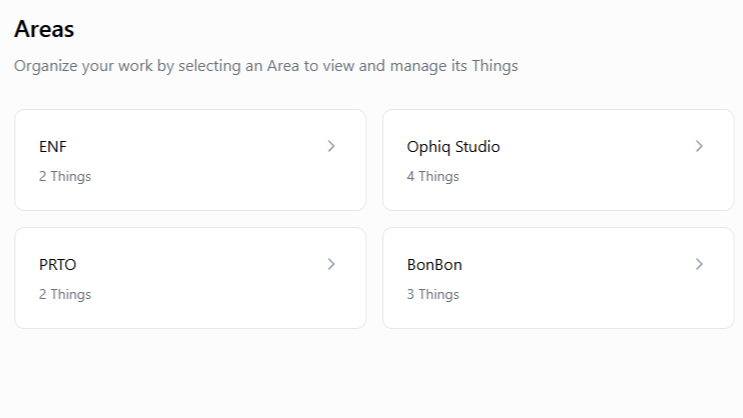Click the chevron arrow on Ophiq Studio card
743x418 pixels.
699,146
